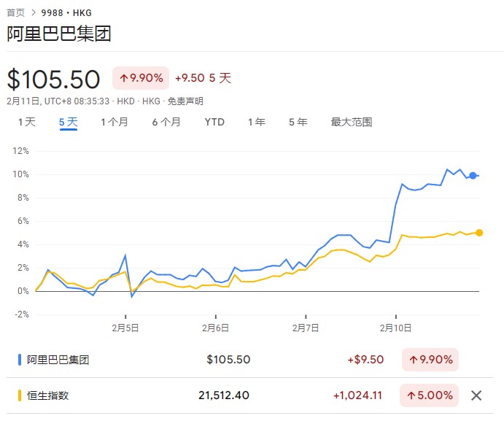Click the red up-arrow 9.90% badge near price
Image resolution: width=504 pixels, height=421 pixels.
(x=141, y=78)
